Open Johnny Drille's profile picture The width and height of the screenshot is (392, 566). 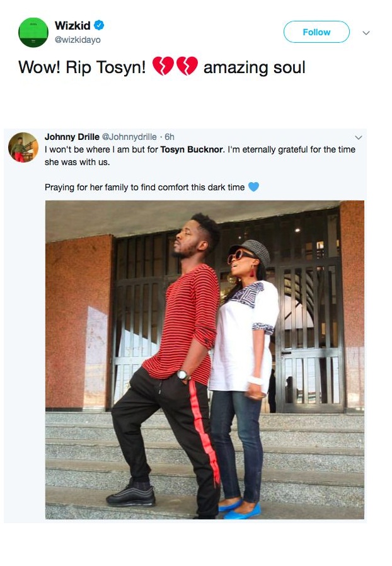point(23,147)
